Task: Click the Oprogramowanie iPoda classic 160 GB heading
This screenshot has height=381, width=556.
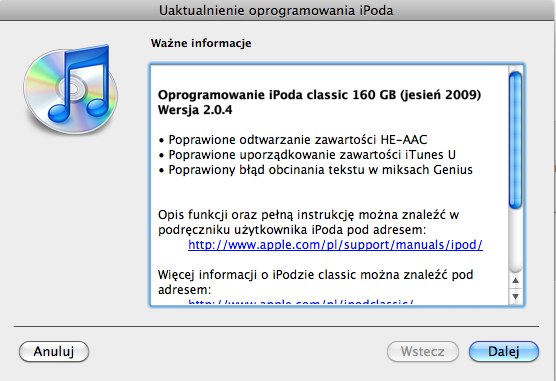Action: [319, 95]
